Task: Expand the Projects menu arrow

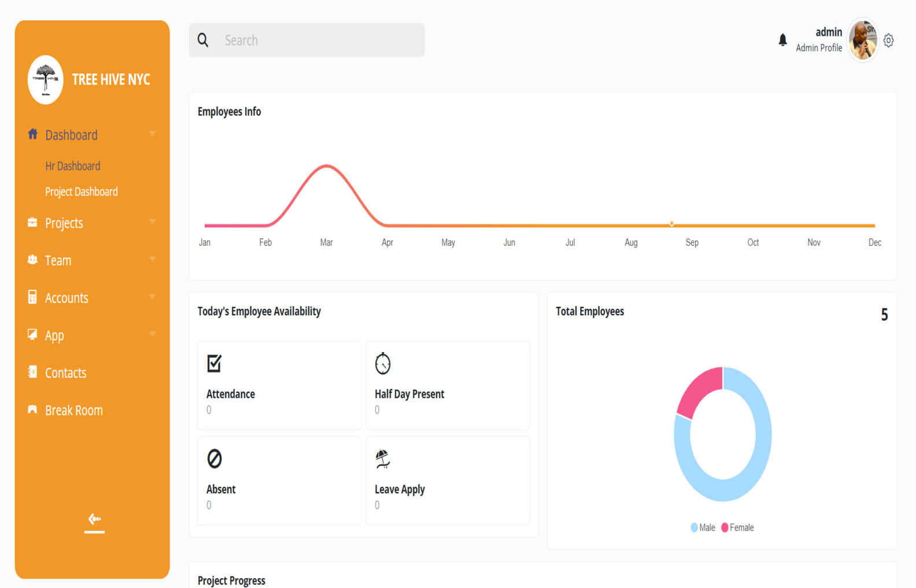Action: pyautogui.click(x=152, y=222)
